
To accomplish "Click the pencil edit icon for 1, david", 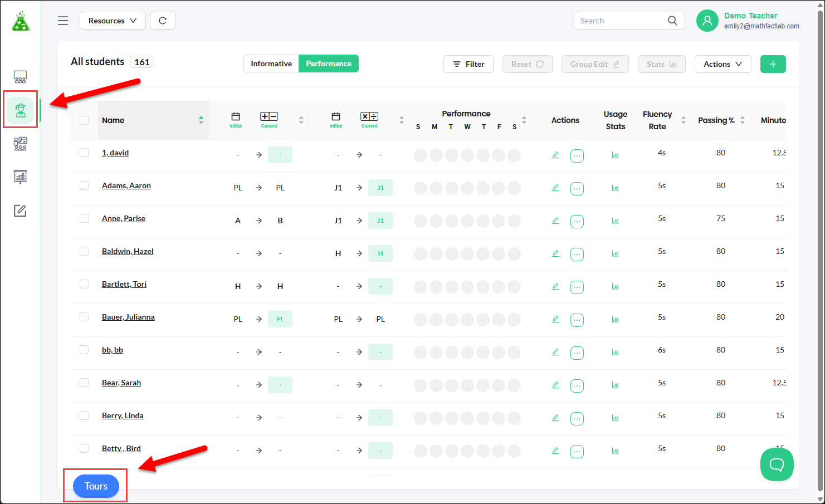I will [x=555, y=155].
